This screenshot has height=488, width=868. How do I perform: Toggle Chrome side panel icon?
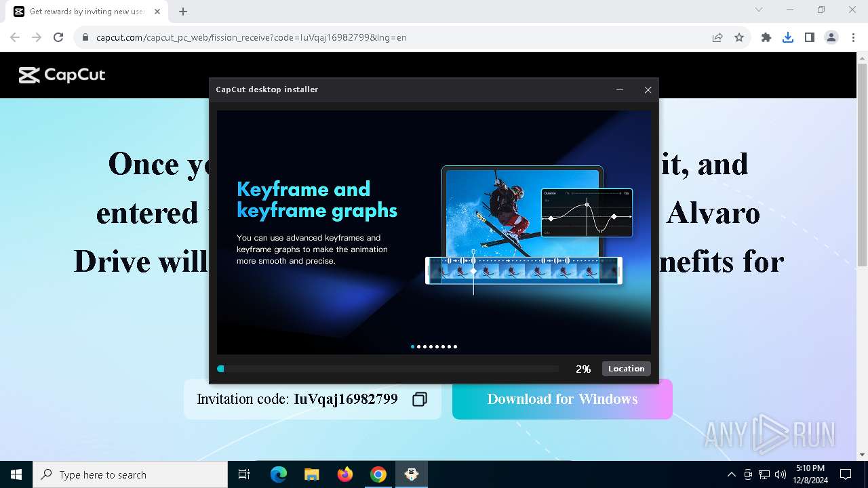pyautogui.click(x=810, y=37)
